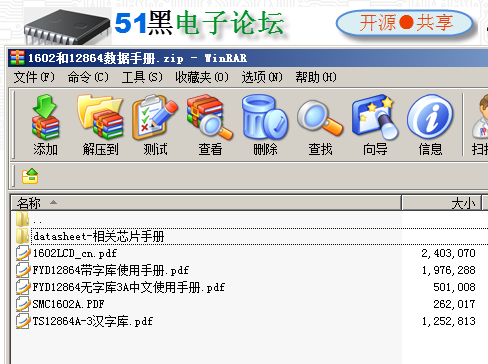488x364 pixels.
Task: Click the 查找 (Find) magnifier icon
Action: pos(320,117)
